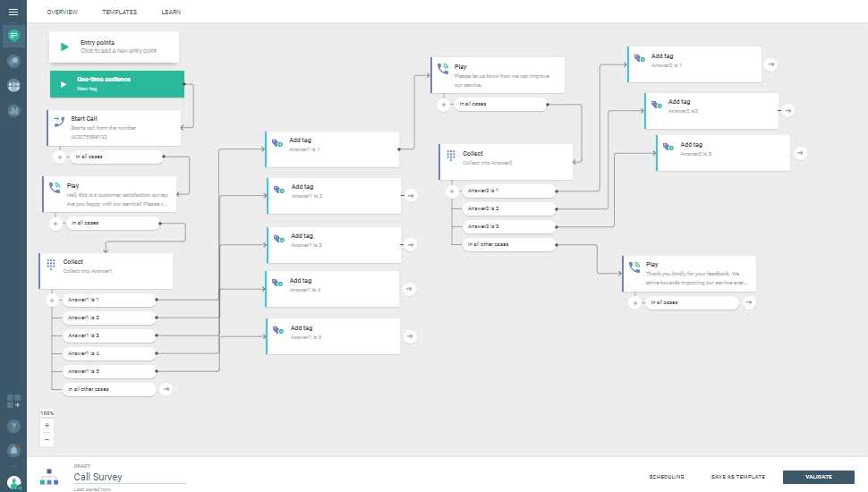This screenshot has width=868, height=492.
Task: Open the notifications bell icon
Action: point(13,450)
